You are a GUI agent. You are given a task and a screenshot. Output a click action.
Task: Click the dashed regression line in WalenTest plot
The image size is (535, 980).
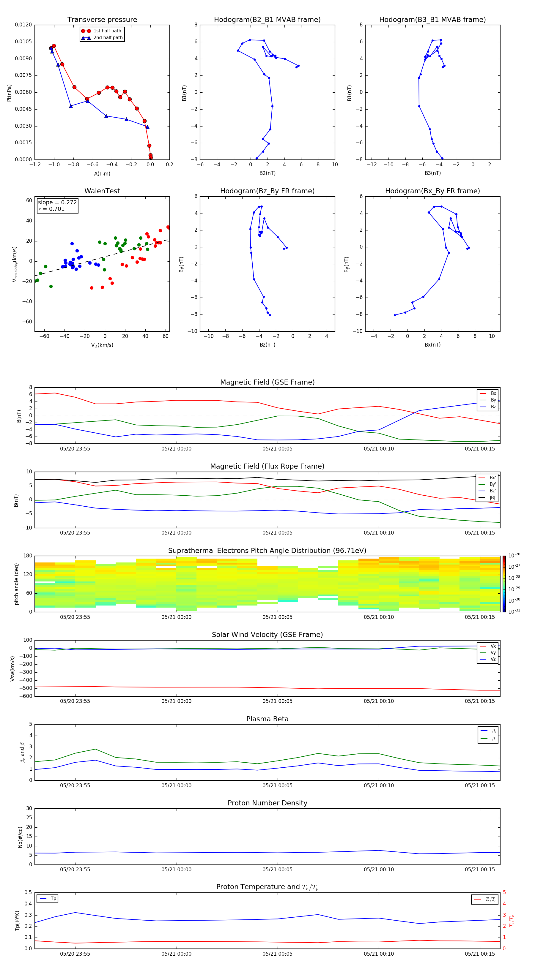click(102, 257)
